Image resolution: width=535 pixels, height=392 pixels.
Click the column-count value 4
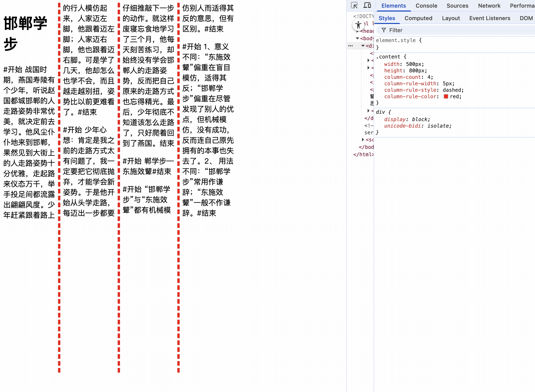tap(429, 77)
